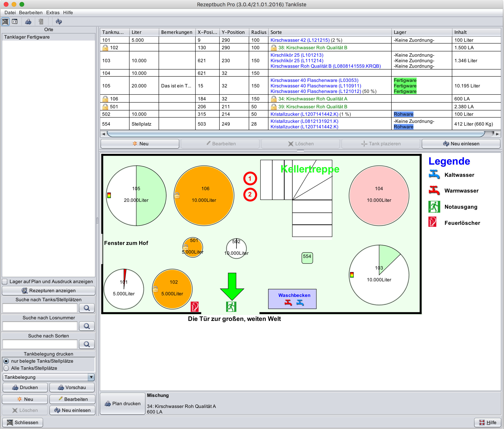
Task: Click magnifier for tank/Stellplatz search
Action: pyautogui.click(x=87, y=308)
